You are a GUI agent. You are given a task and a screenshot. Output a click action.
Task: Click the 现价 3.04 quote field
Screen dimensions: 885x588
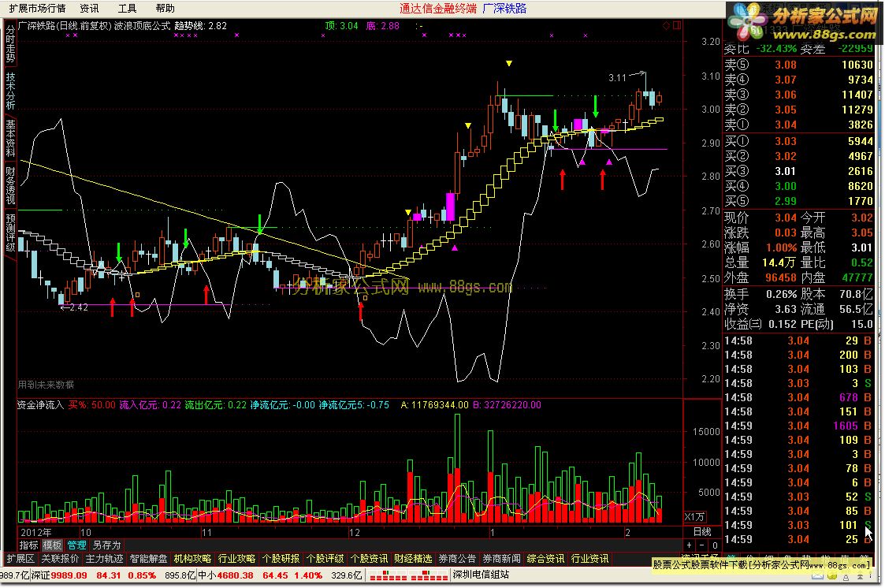pyautogui.click(x=760, y=218)
